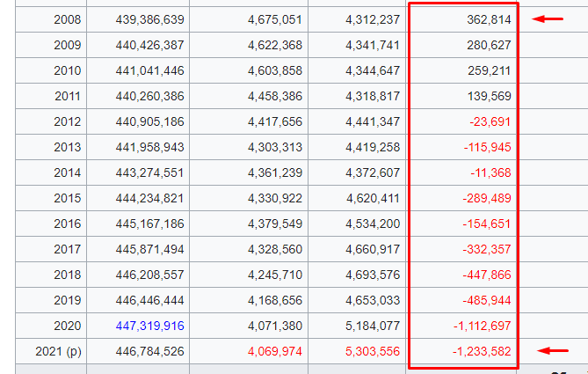Click population value 446,446,444
This screenshot has width=588, height=374.
pos(149,300)
